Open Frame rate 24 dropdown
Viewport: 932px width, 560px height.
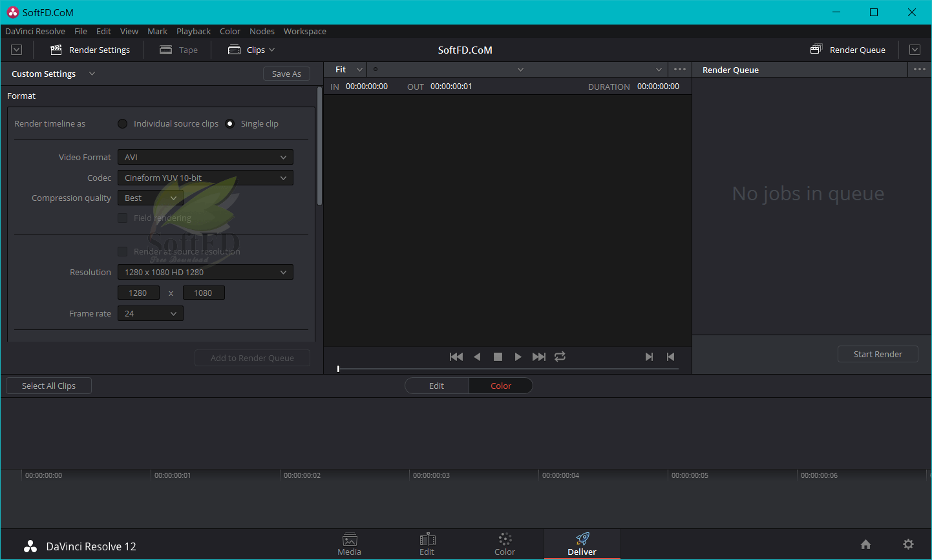pyautogui.click(x=151, y=313)
